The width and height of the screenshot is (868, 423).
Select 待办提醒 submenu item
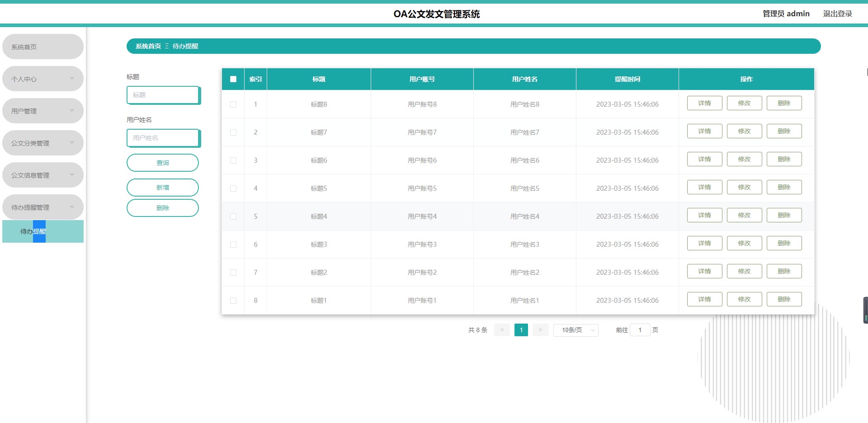point(43,231)
